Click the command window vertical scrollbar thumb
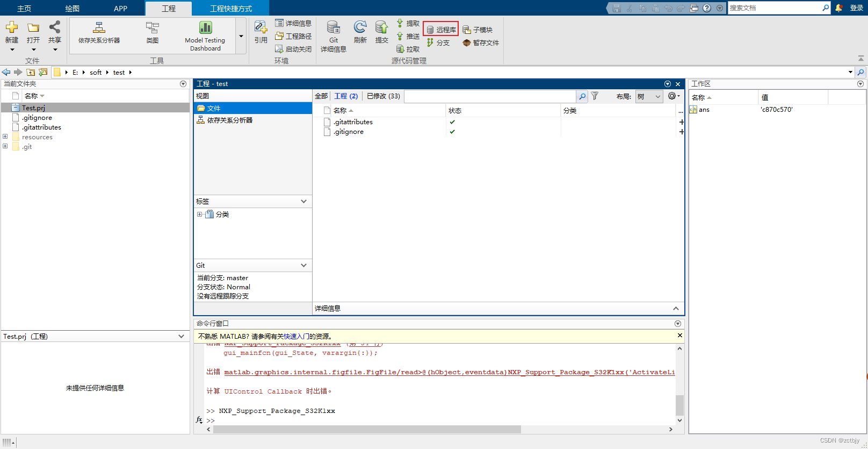The width and height of the screenshot is (868, 449). pos(679,405)
